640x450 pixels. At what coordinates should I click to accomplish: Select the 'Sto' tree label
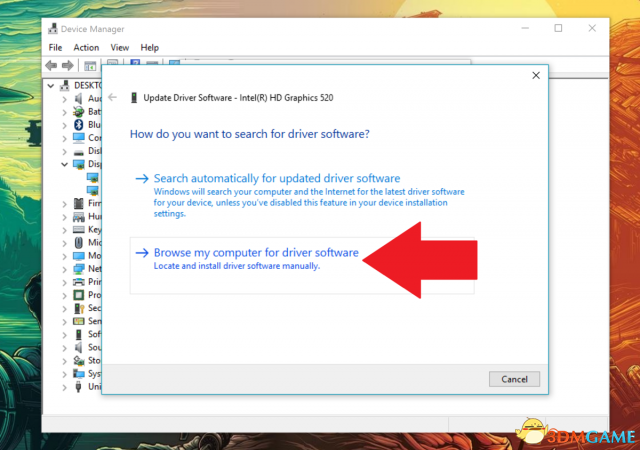[94, 361]
